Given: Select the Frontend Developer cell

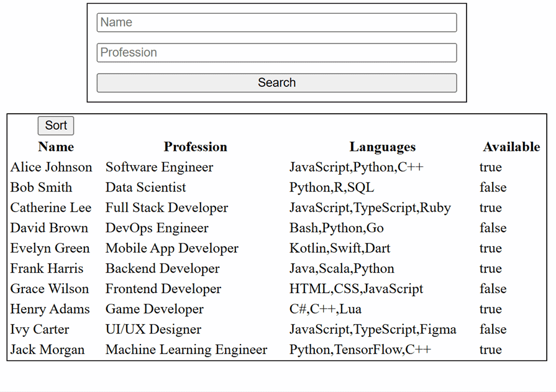Looking at the screenshot, I should pyautogui.click(x=163, y=288).
